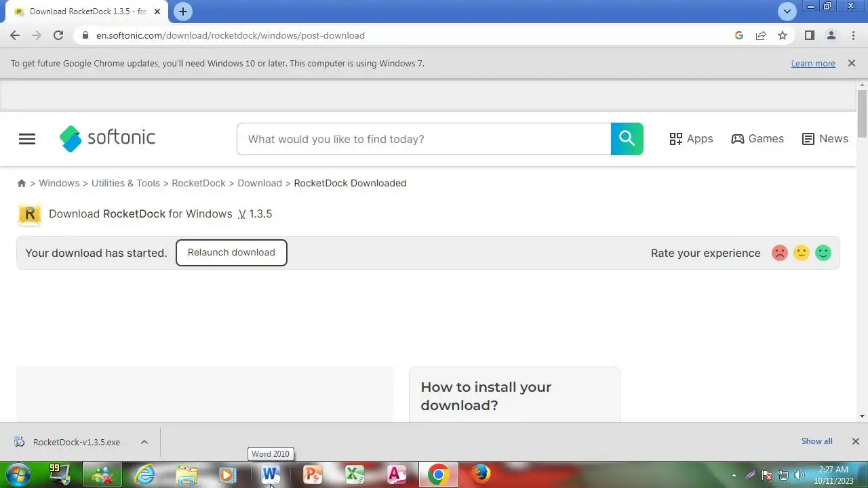Open the Windows Start menu
This screenshot has width=868, height=488.
[18, 474]
